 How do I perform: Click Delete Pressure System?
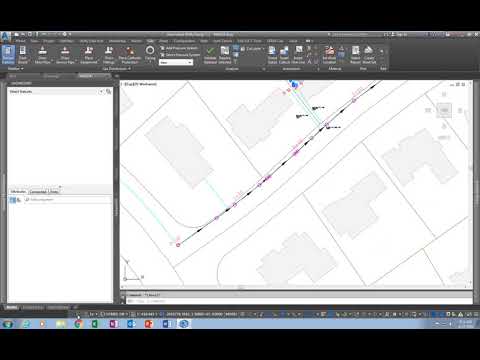tap(180, 55)
